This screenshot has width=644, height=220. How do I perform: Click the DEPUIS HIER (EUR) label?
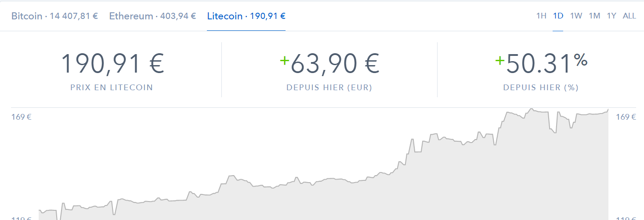coord(329,88)
